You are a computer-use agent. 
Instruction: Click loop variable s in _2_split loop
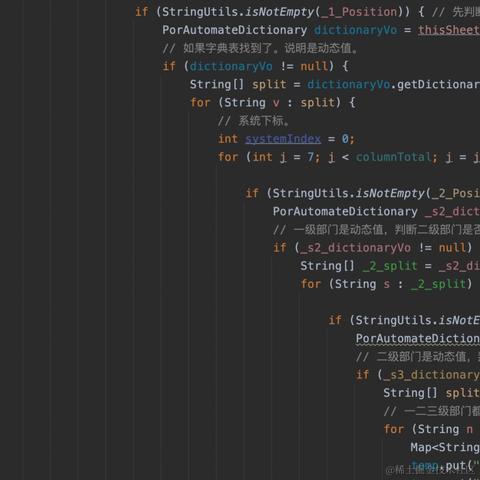(387, 284)
